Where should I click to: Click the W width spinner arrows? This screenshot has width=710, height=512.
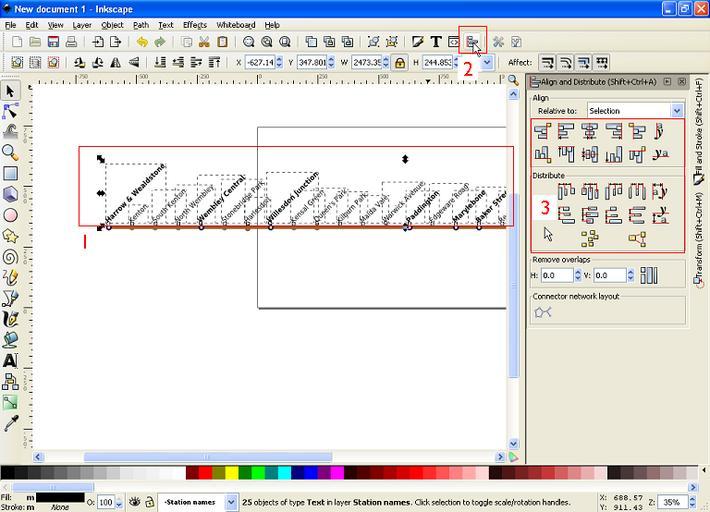pyautogui.click(x=385, y=62)
